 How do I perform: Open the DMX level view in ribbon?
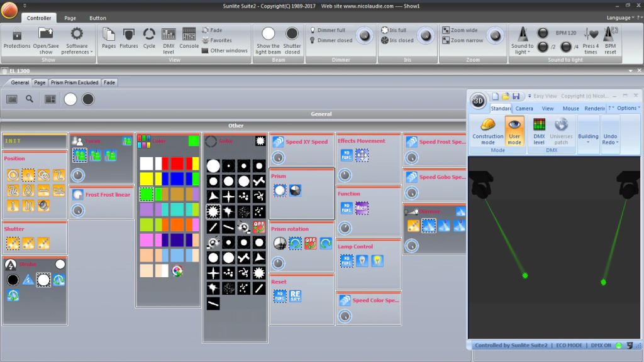[x=169, y=41]
